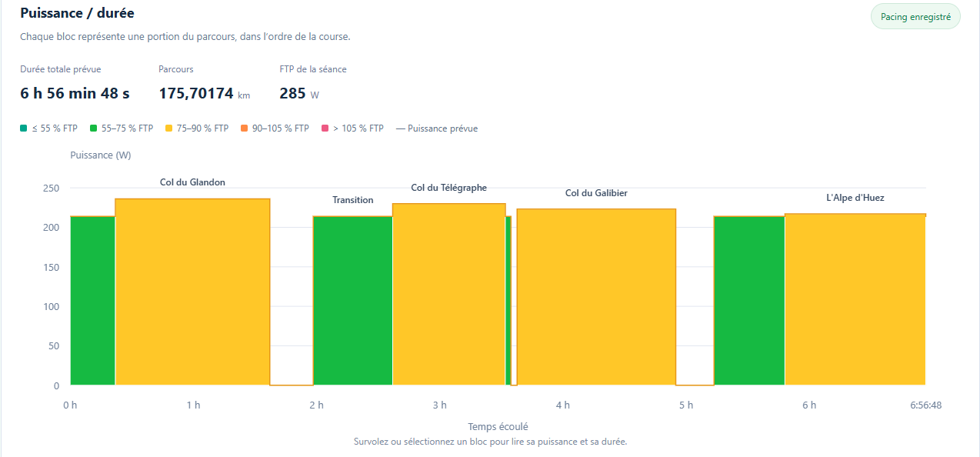Click the 250 power axis tick
This screenshot has width=980, height=457.
tap(52, 188)
